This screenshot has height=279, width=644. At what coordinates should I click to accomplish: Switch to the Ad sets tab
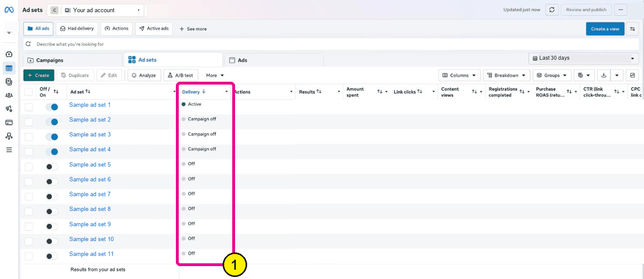pos(173,60)
